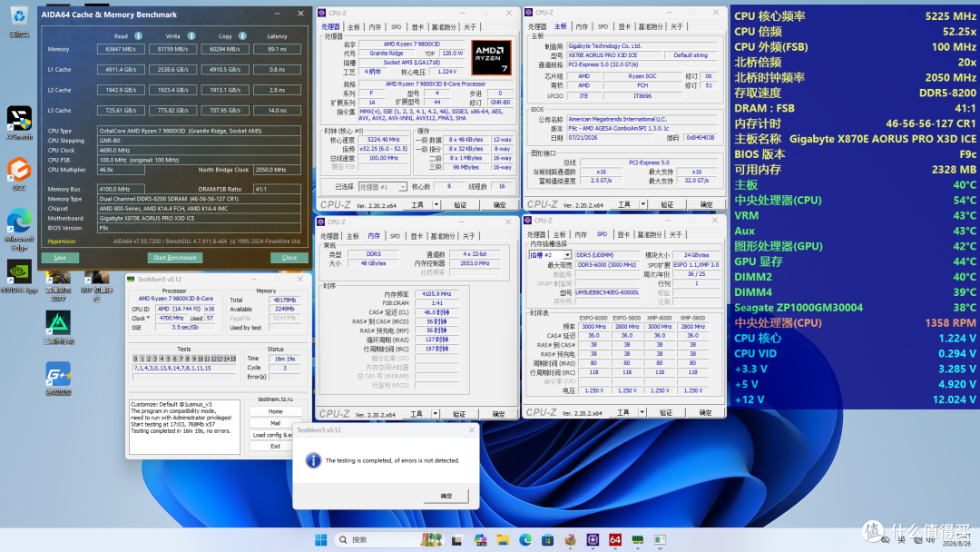Click the CPU fan 1358 RPM reading
The width and height of the screenshot is (980, 552).
(951, 322)
